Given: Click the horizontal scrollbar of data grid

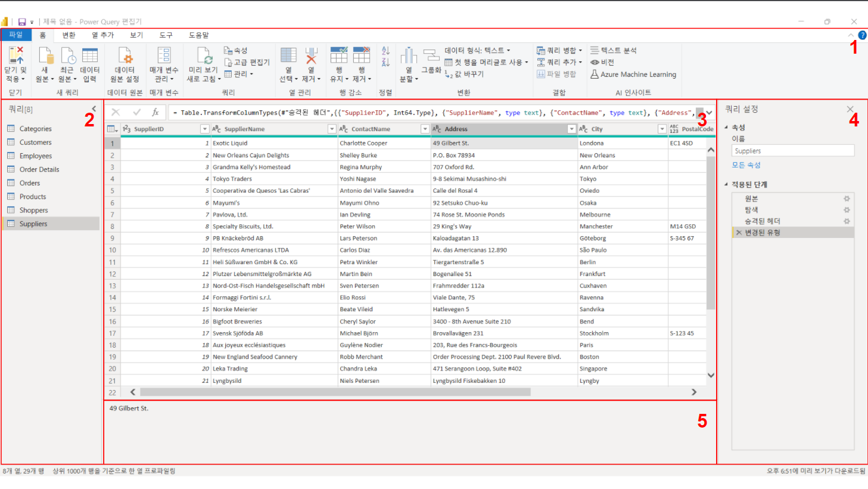Looking at the screenshot, I should click(x=335, y=392).
